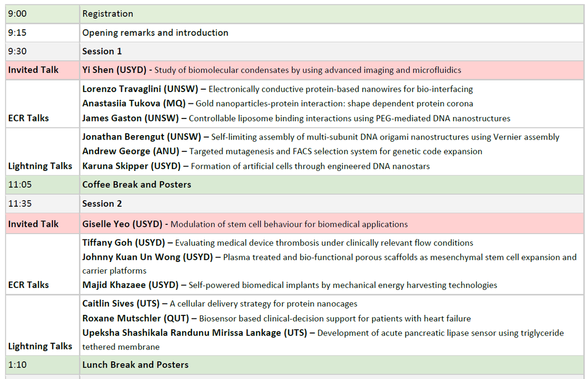
Task: Select the 9:00 time cell
Action: point(43,14)
